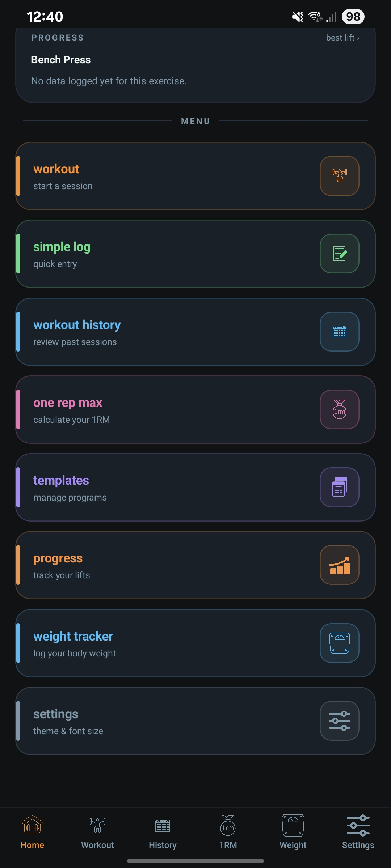Open settings via the adjustment sliders icon
Viewport: 391px width, 868px height.
tap(339, 721)
